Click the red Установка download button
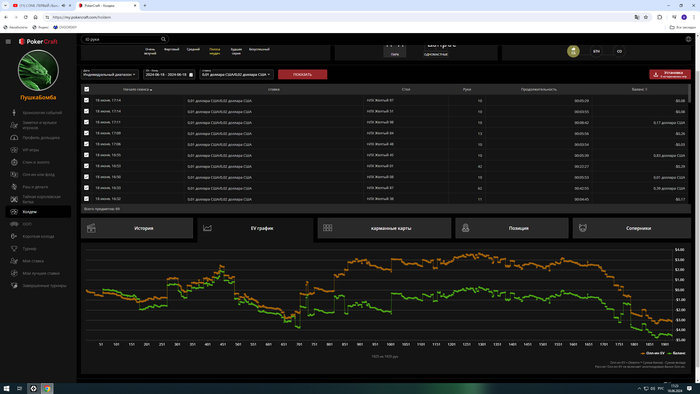Screen dimensions: 700x394 pos(670,74)
